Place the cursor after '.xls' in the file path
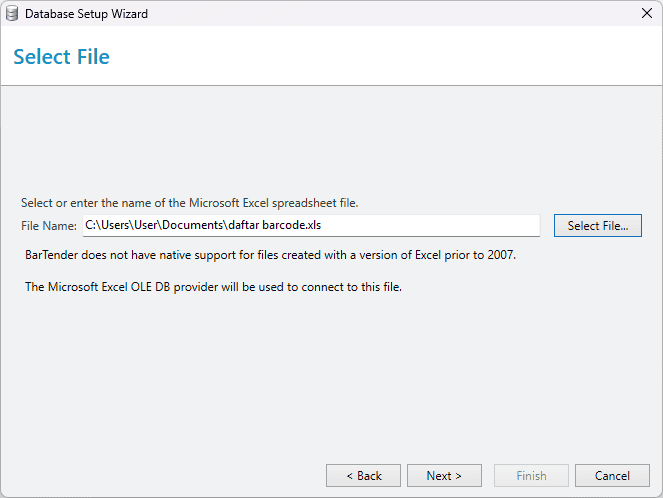This screenshot has height=498, width=663. click(322, 225)
